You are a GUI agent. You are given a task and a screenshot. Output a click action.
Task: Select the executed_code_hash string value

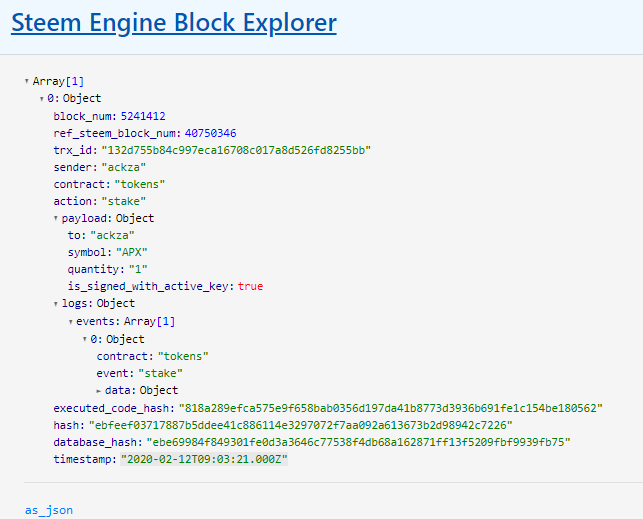click(x=391, y=408)
